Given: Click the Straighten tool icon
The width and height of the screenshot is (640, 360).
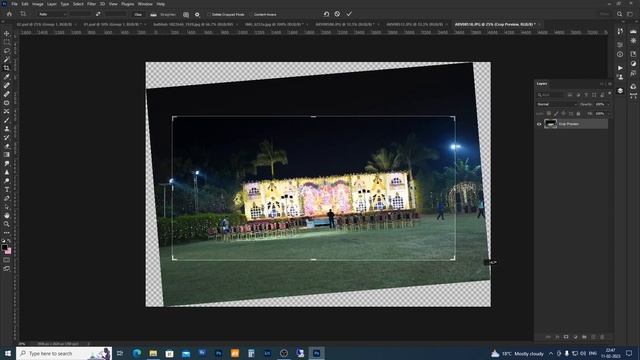Looking at the screenshot, I should 153,14.
